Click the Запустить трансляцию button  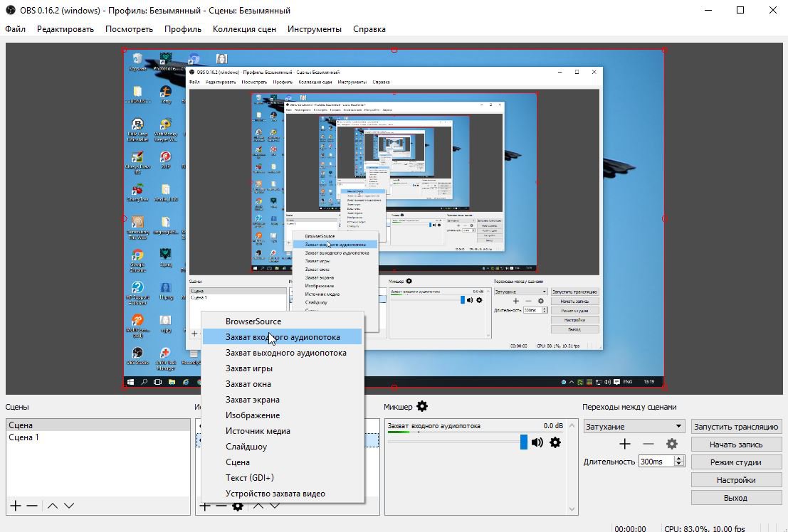pyautogui.click(x=736, y=427)
